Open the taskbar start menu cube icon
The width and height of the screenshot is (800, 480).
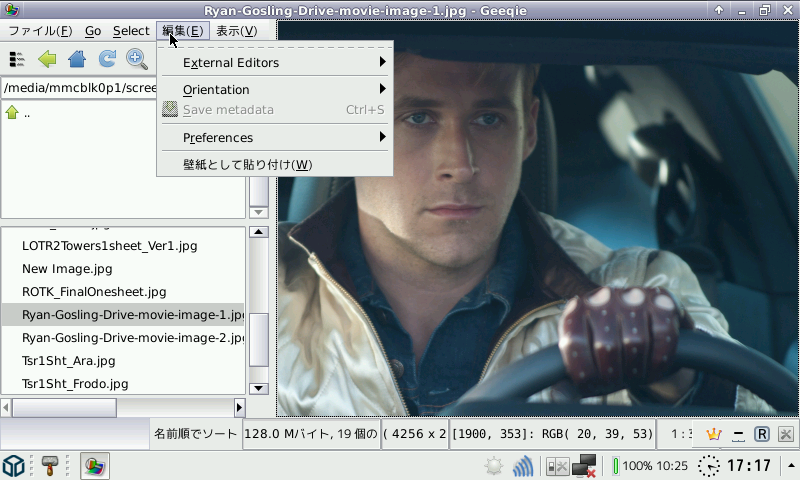click(x=14, y=466)
